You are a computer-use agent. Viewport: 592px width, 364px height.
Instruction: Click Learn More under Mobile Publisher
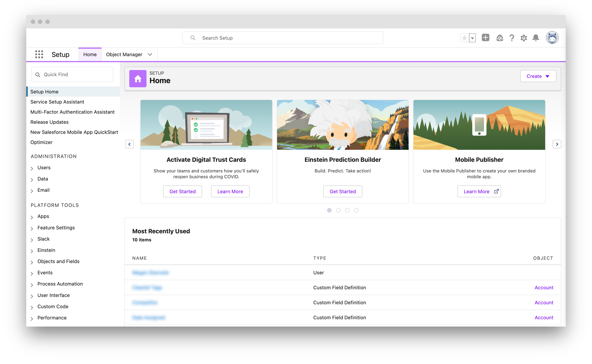tap(479, 192)
